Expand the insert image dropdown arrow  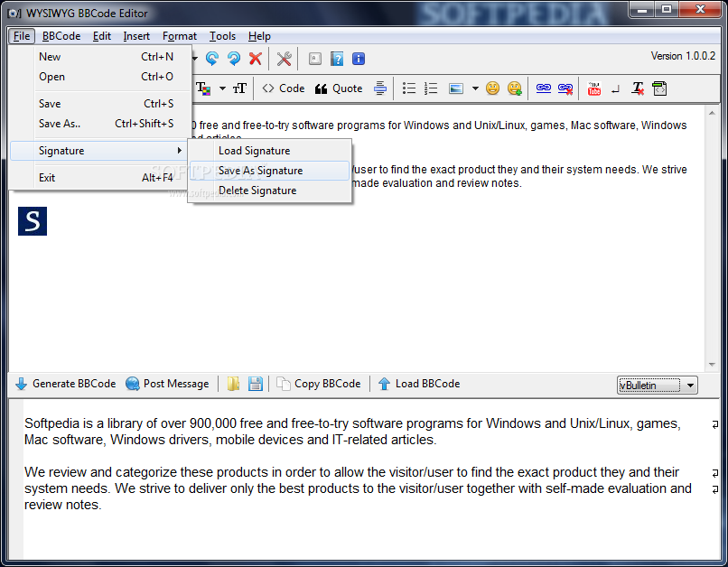pos(475,88)
